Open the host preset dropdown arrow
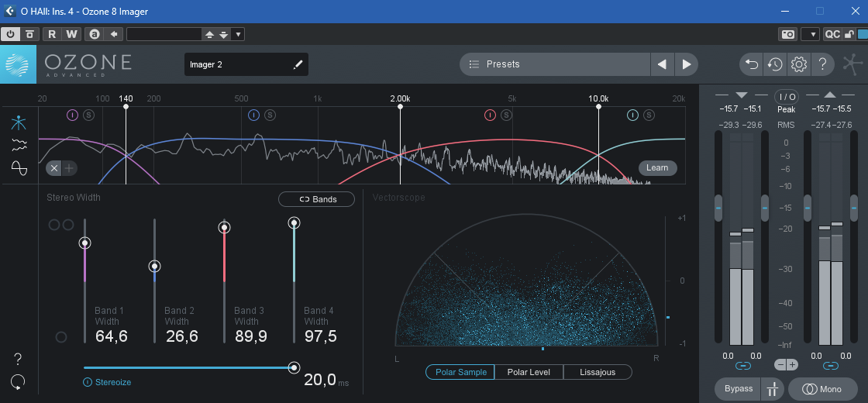 (x=238, y=34)
